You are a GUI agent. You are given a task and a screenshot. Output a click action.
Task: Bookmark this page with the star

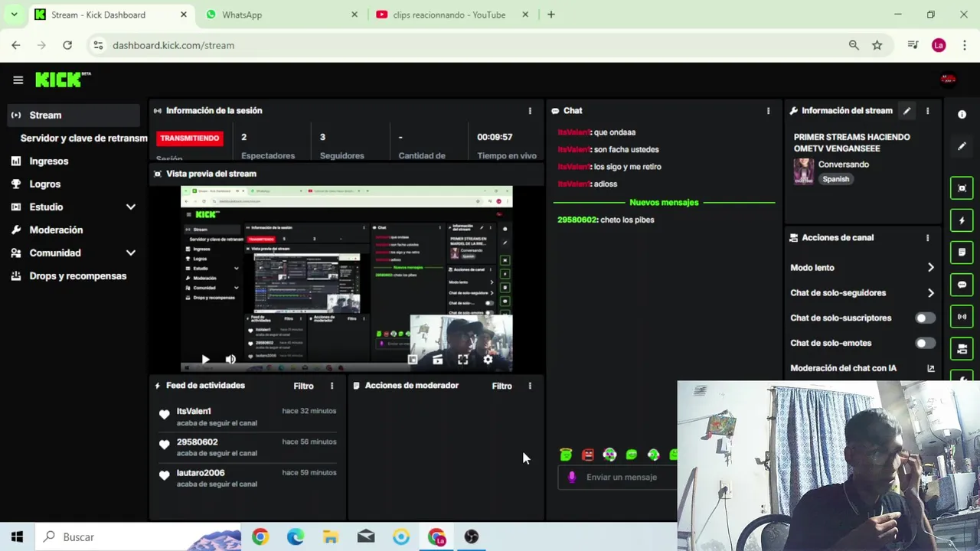877,45
